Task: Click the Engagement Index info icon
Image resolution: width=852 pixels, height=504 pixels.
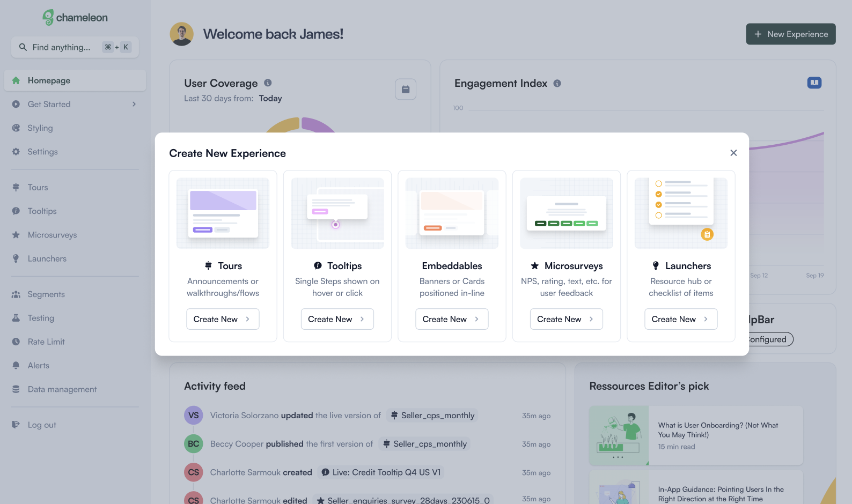Action: point(557,83)
